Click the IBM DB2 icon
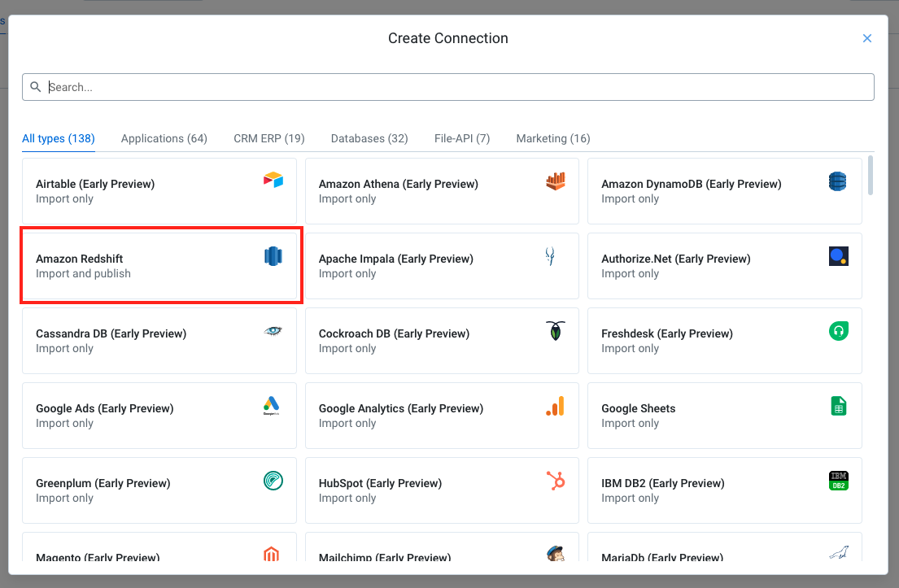The image size is (899, 588). coord(838,480)
